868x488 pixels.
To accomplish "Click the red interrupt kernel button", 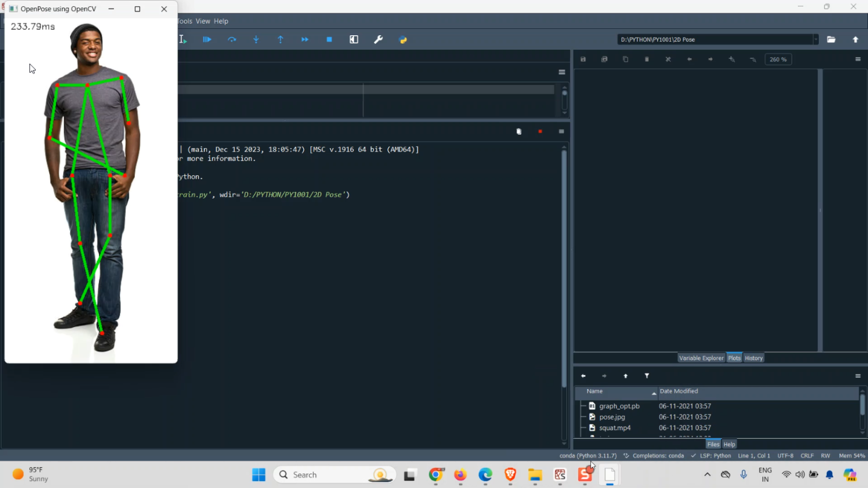I will pyautogui.click(x=540, y=132).
